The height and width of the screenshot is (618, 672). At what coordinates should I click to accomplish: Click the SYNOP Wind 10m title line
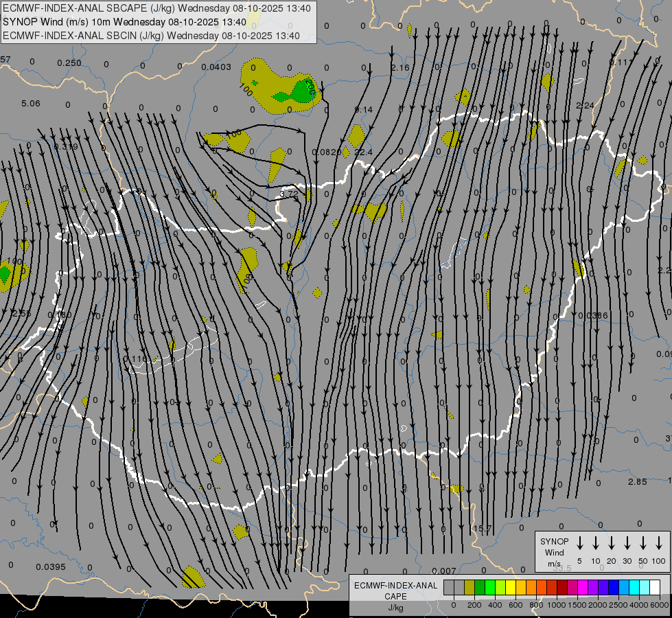click(x=124, y=22)
